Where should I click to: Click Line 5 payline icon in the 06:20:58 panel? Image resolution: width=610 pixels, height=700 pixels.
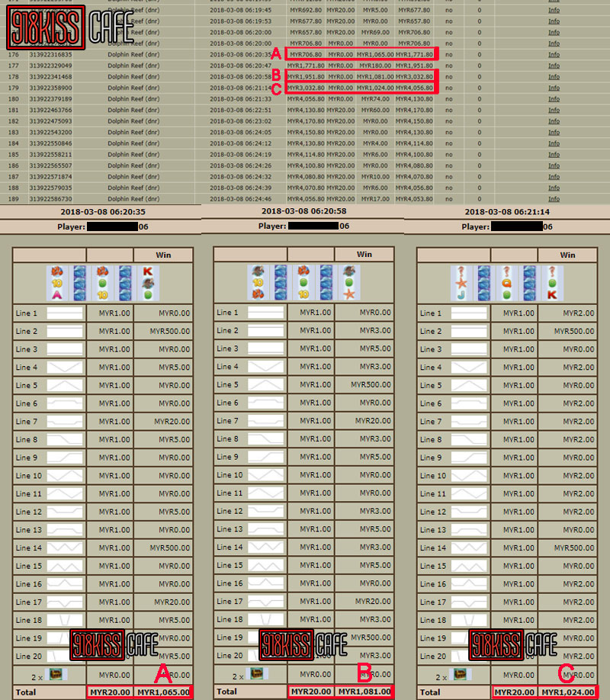pos(265,385)
